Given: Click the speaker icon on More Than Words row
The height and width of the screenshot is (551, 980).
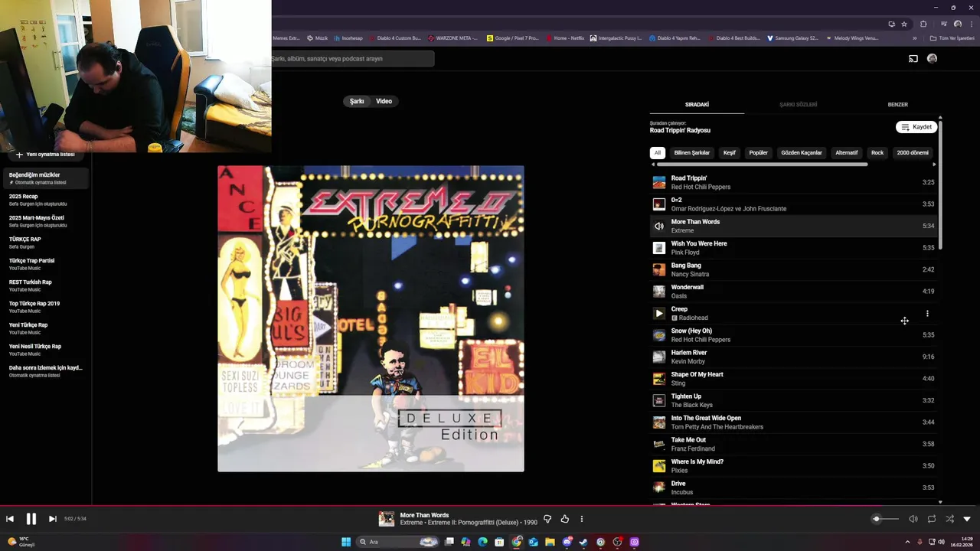Looking at the screenshot, I should [658, 226].
